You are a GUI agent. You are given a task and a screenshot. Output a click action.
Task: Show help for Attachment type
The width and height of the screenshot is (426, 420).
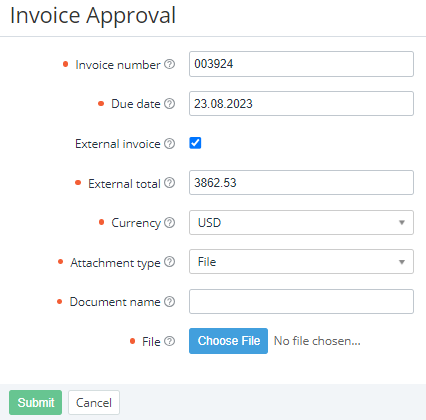[x=170, y=262]
